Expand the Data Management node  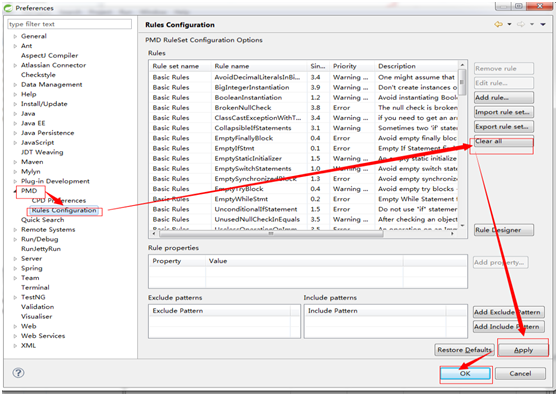click(15, 85)
